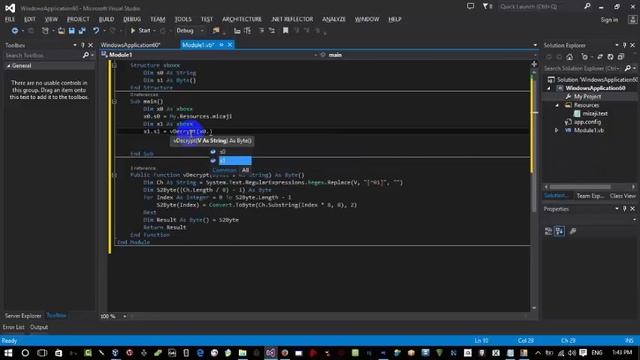Screen dimensions: 640x360
Task: Collapse the WindowsApplication60 project node
Action: pos(549,89)
